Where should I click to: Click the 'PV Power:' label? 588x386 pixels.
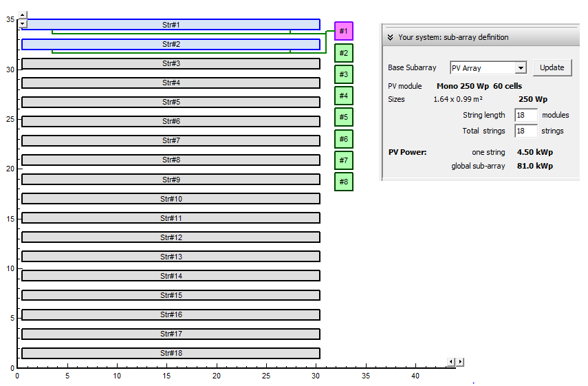pos(407,152)
